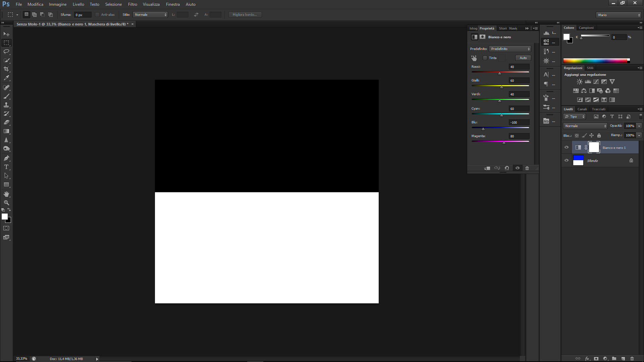Switch to the Canali tab
Viewport: 644px width, 362px height.
point(582,109)
